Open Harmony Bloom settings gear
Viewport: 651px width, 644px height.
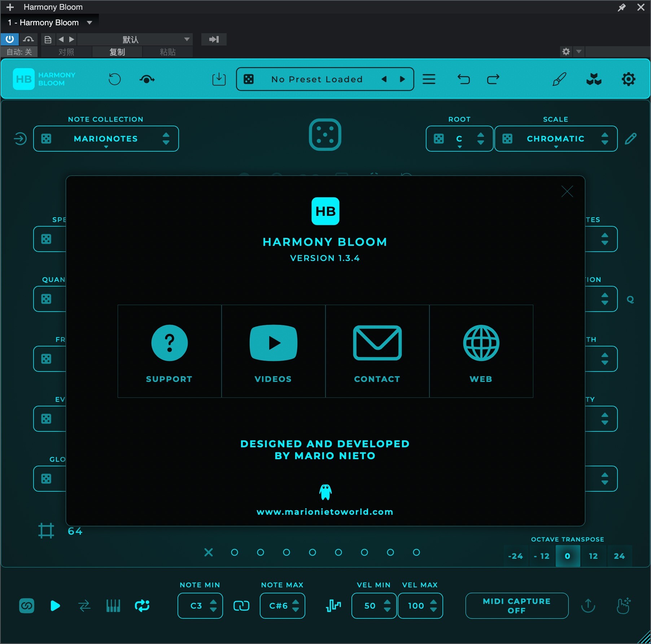(x=628, y=79)
